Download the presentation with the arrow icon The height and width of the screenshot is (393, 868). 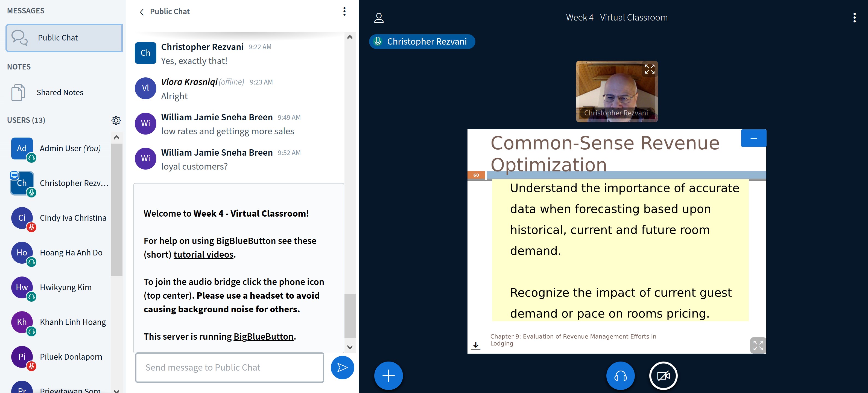[475, 345]
